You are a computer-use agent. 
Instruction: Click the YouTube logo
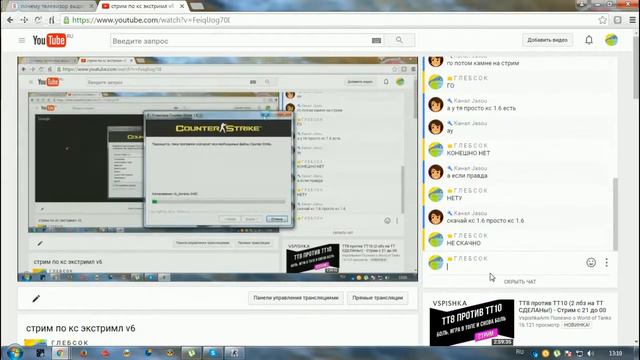(49, 40)
